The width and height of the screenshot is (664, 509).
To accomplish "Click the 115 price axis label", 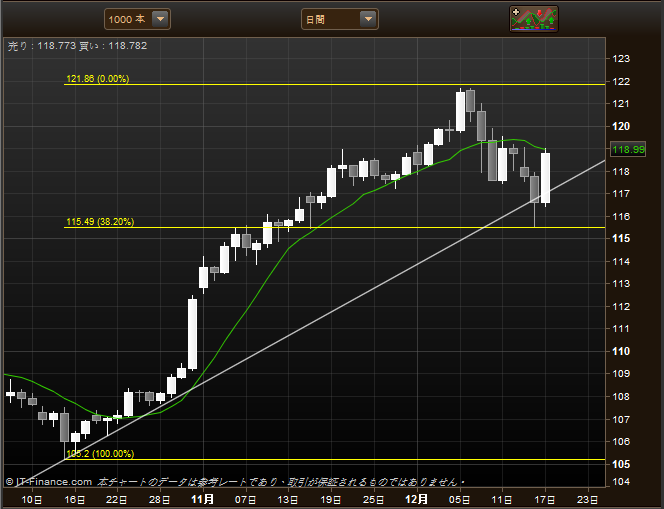I will [621, 238].
